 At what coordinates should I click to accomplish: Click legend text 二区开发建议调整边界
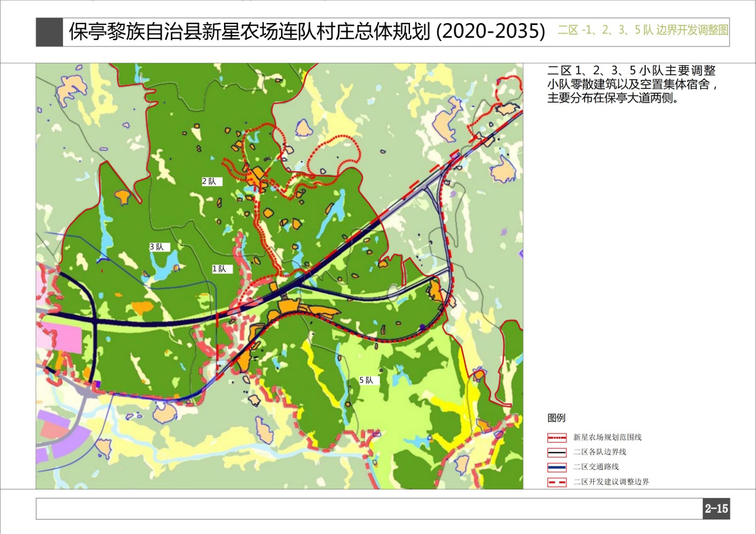click(x=611, y=482)
